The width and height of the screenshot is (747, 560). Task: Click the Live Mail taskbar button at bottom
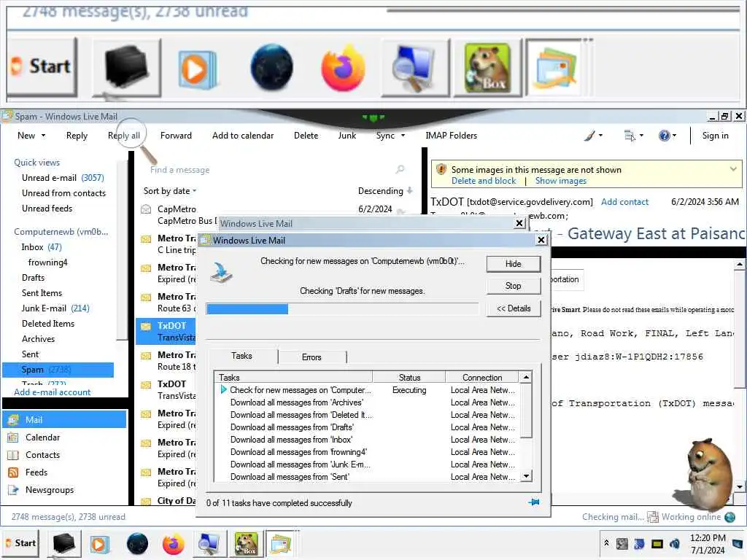(281, 544)
